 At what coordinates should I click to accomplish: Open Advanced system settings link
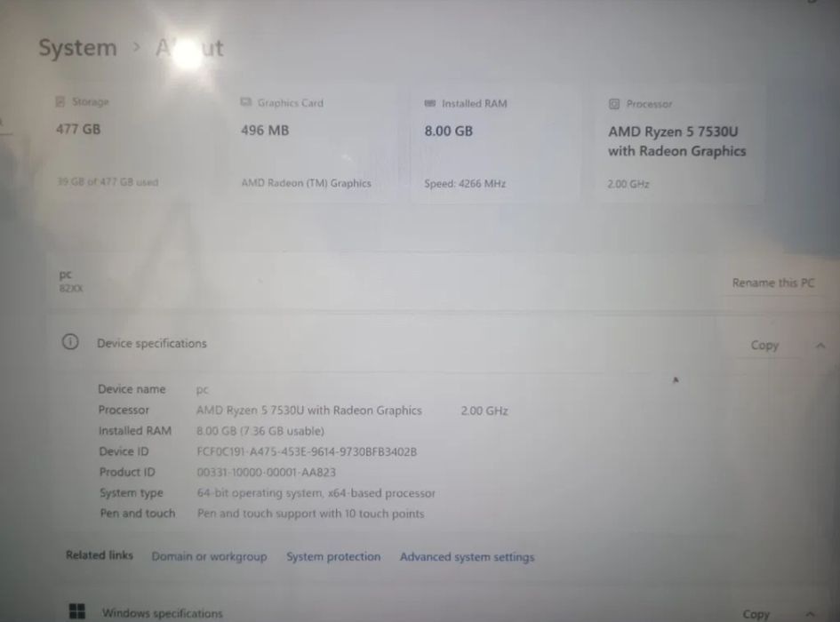pos(468,557)
